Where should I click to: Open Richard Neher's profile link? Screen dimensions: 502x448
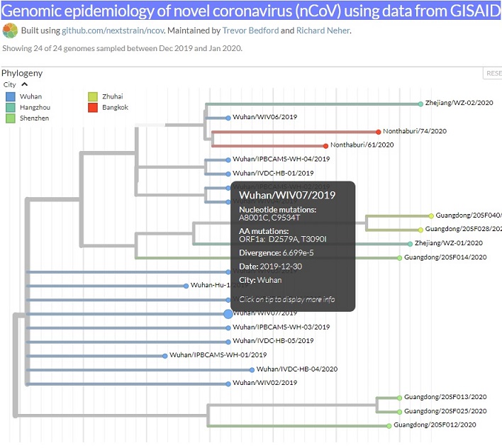click(323, 31)
